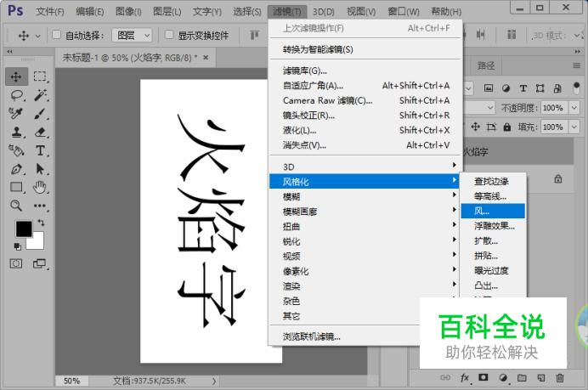Image resolution: width=588 pixels, height=390 pixels.
Task: Open the 填充 fill dropdown arrow
Action: coord(574,127)
